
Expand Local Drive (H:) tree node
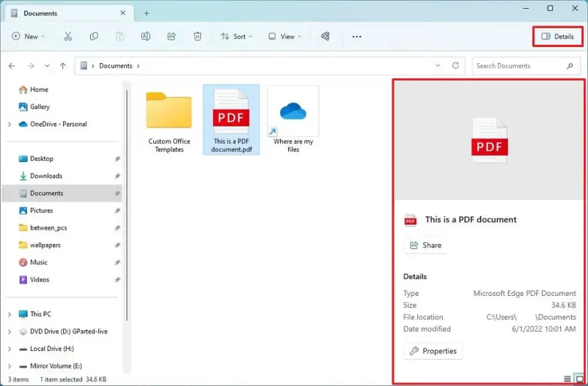pos(9,349)
